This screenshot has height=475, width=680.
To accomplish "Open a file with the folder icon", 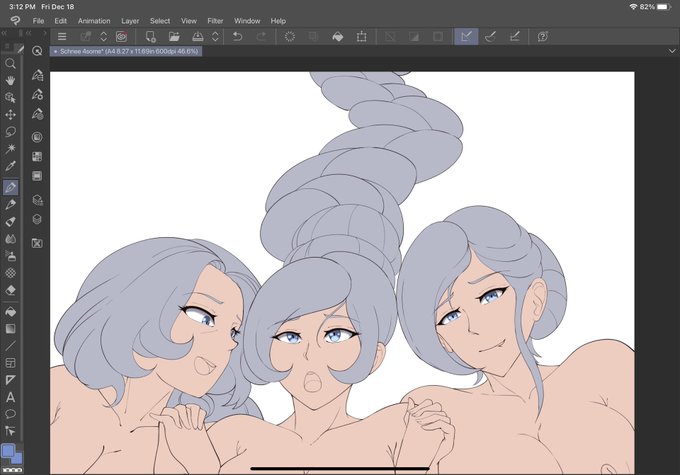I will [174, 37].
